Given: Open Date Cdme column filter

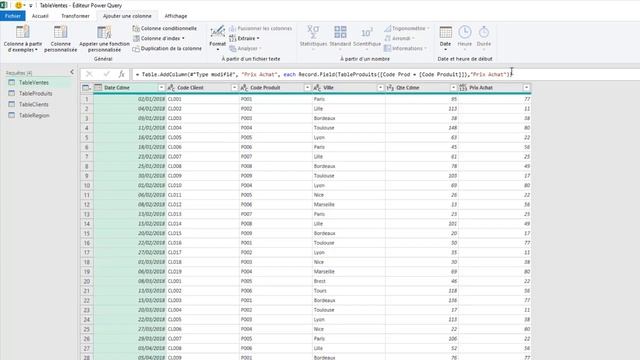Looking at the screenshot, I should [161, 88].
